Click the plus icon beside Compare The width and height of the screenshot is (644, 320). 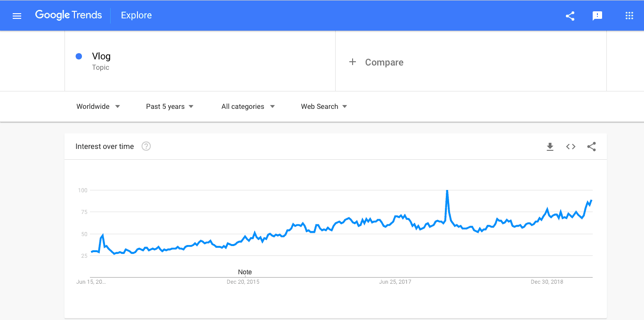pyautogui.click(x=353, y=62)
